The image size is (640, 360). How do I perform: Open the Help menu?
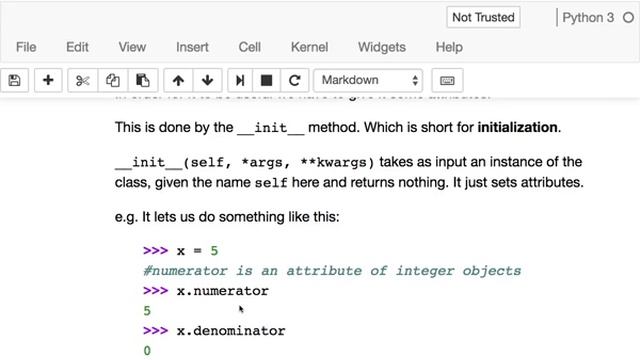coord(449,47)
